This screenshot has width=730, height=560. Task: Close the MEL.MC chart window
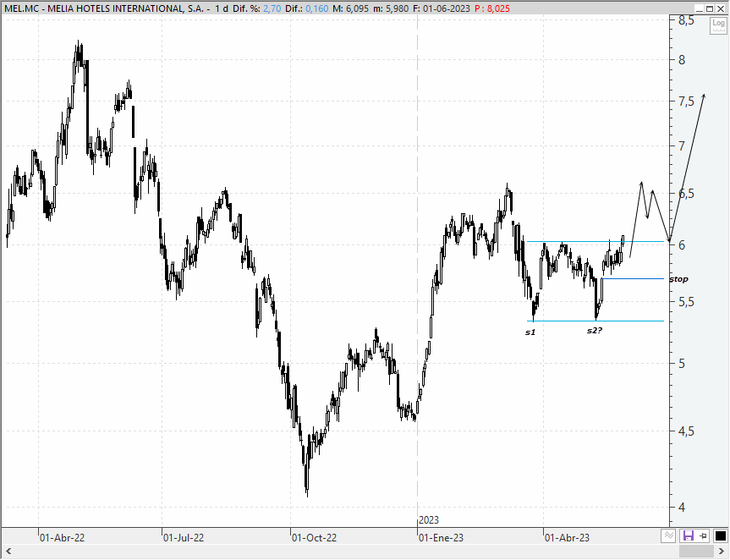720,8
